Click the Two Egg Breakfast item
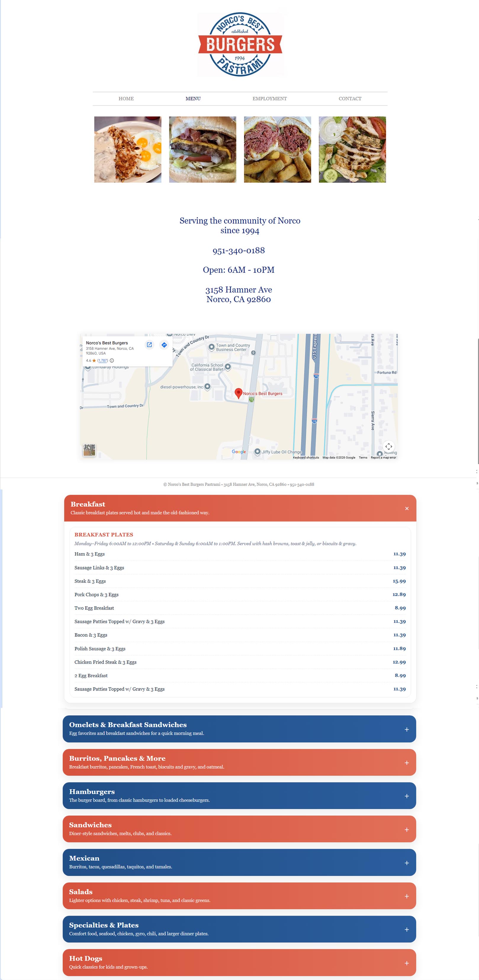479x980 pixels. 240,608
